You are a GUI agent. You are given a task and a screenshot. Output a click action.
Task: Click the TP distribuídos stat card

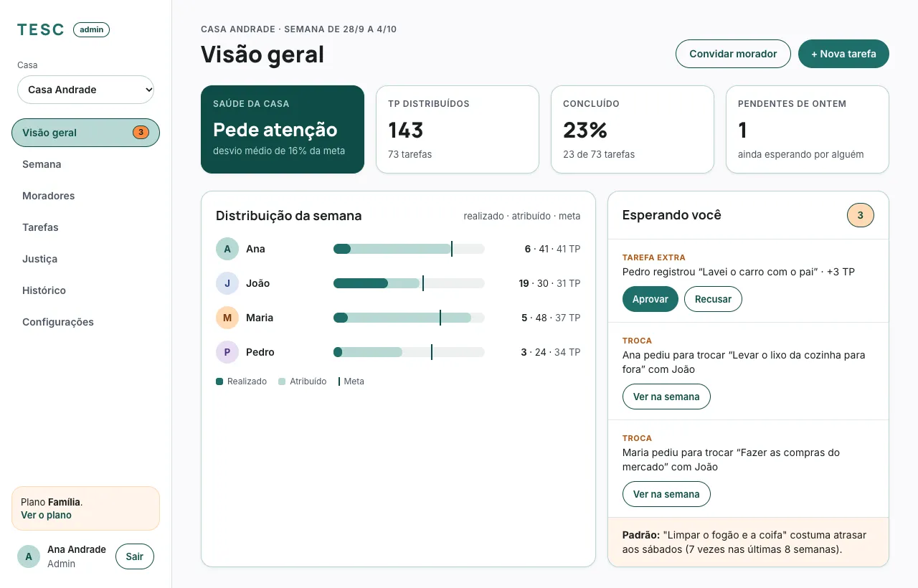(x=458, y=130)
